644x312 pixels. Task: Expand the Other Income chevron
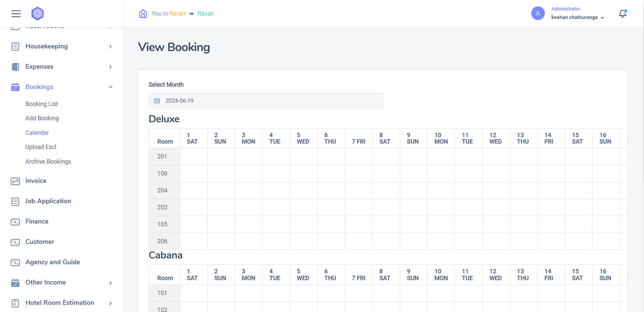(110, 283)
